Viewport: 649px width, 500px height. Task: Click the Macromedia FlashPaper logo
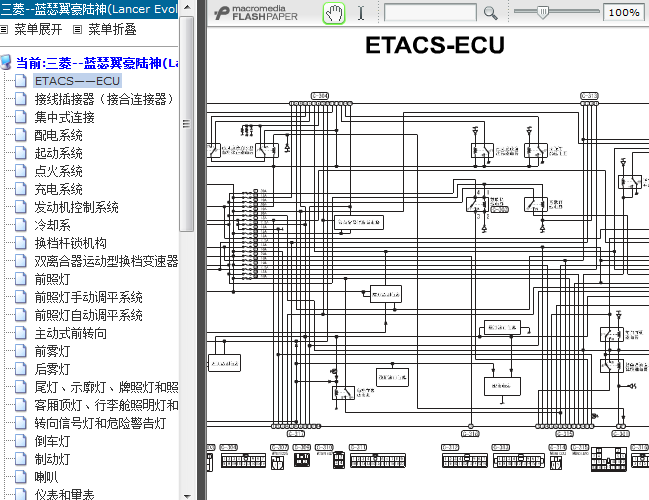coord(256,13)
